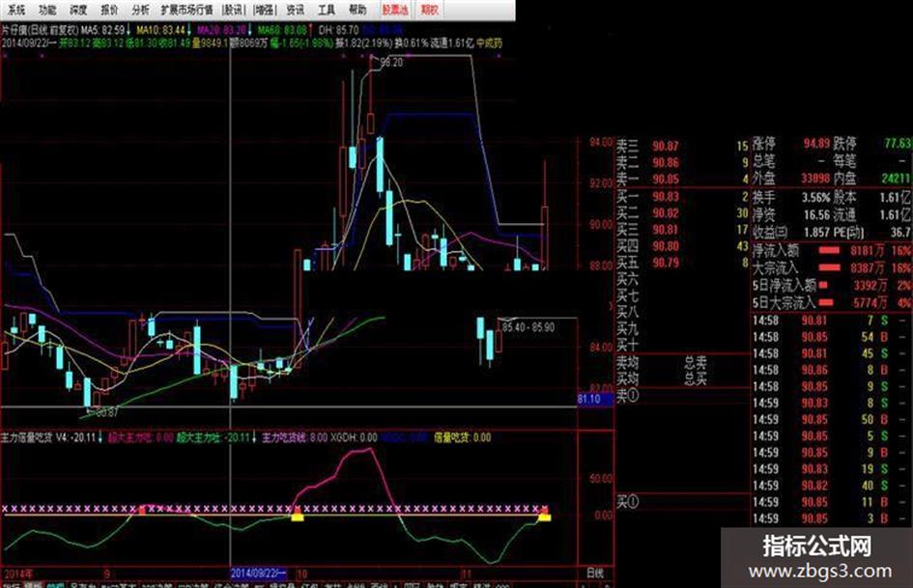Click the 大宗流入 8387万 row

coord(832,267)
